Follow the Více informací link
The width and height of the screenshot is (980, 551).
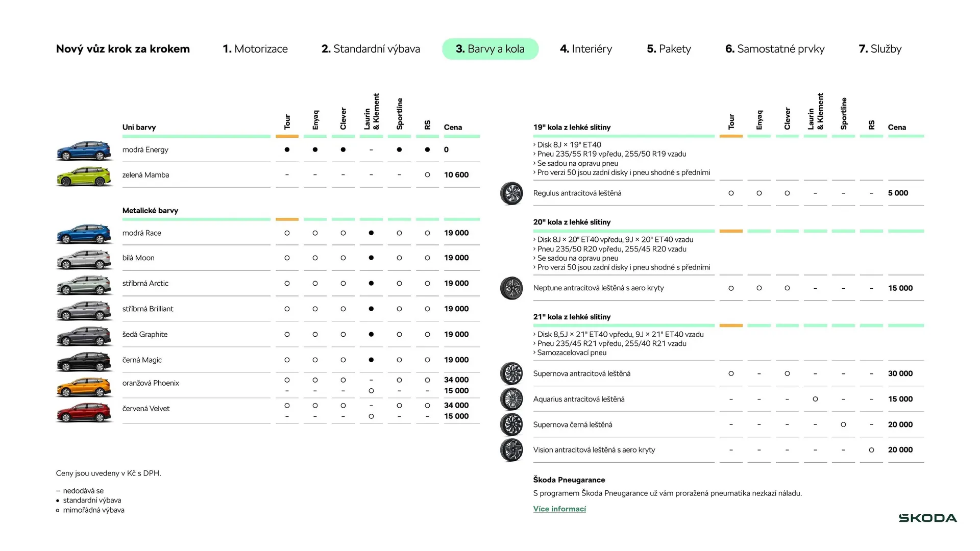(559, 509)
